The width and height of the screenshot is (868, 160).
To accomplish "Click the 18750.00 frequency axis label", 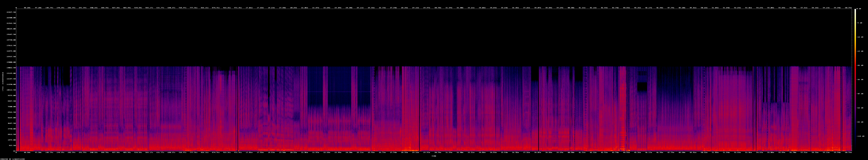I will (11, 40).
